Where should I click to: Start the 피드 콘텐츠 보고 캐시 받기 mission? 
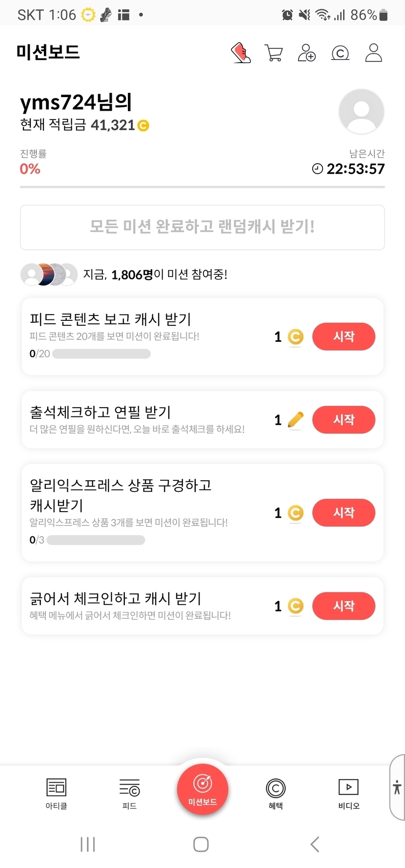344,336
